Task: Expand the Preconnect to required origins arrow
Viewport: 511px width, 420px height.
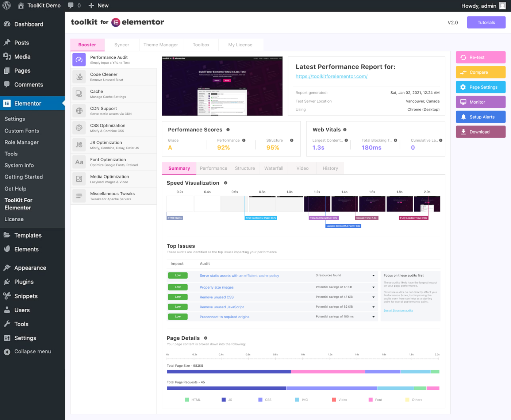Action: click(x=373, y=317)
